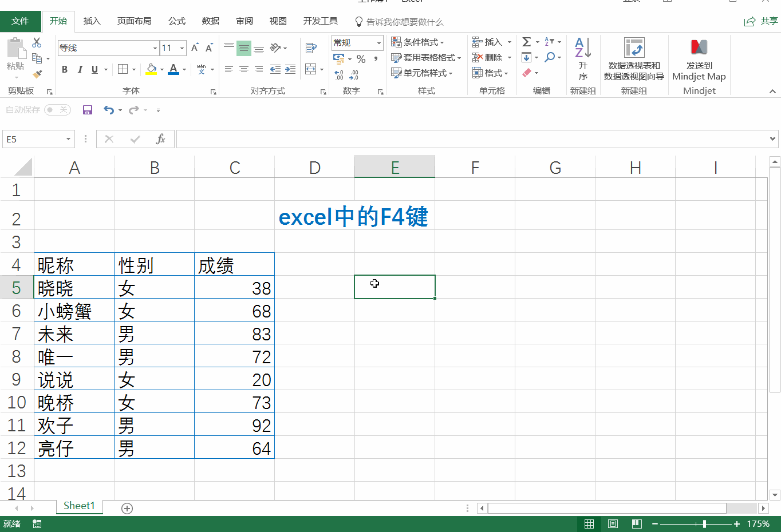Click the Find and Select magnifier icon
781x532 pixels.
click(550, 57)
